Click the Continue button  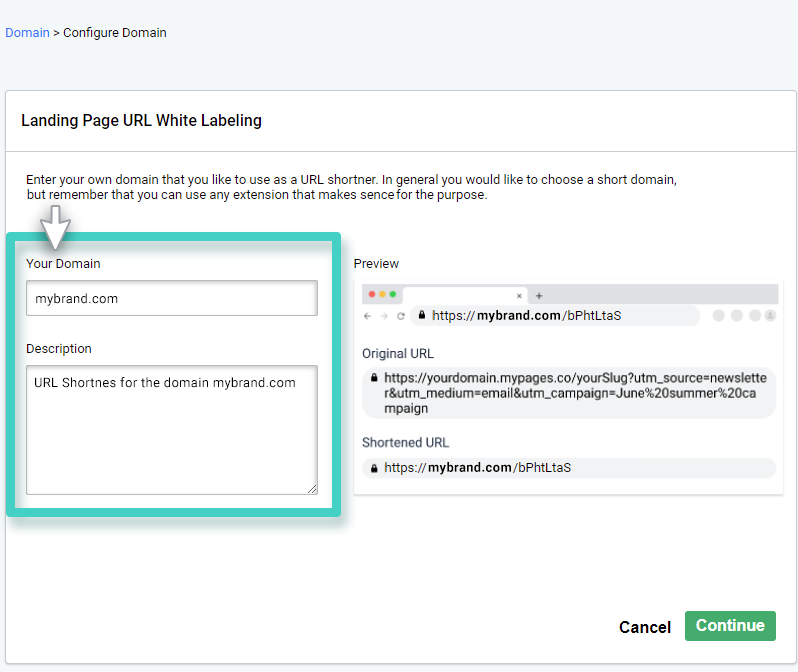pyautogui.click(x=730, y=626)
